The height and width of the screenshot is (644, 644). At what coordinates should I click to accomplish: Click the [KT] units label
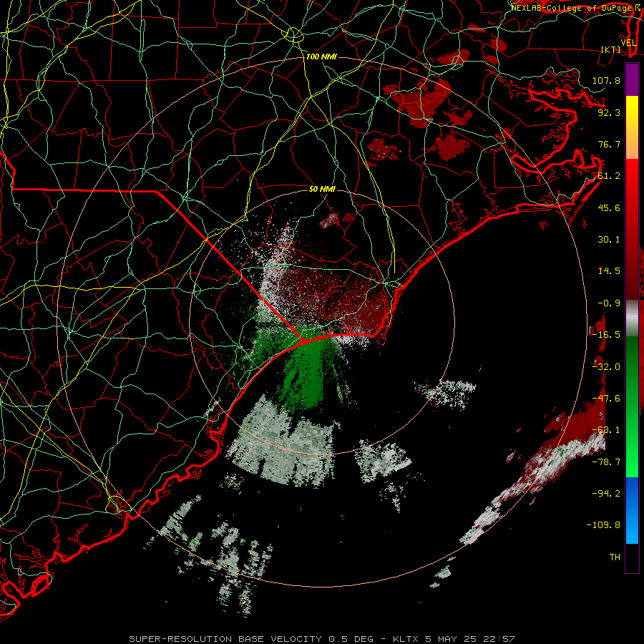[x=611, y=49]
